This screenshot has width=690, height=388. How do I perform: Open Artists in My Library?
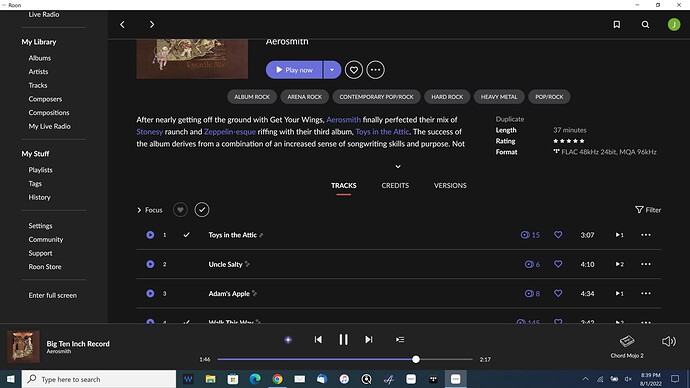(38, 72)
